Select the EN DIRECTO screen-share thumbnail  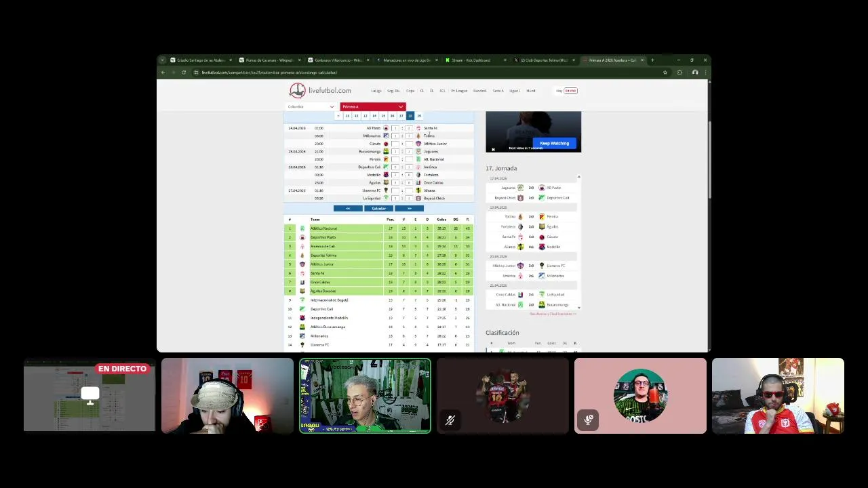point(90,396)
